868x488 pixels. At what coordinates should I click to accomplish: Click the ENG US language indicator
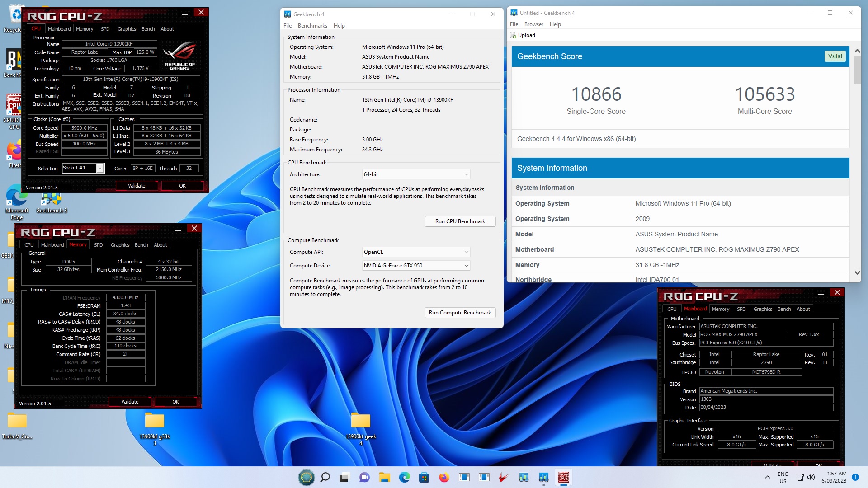click(783, 477)
